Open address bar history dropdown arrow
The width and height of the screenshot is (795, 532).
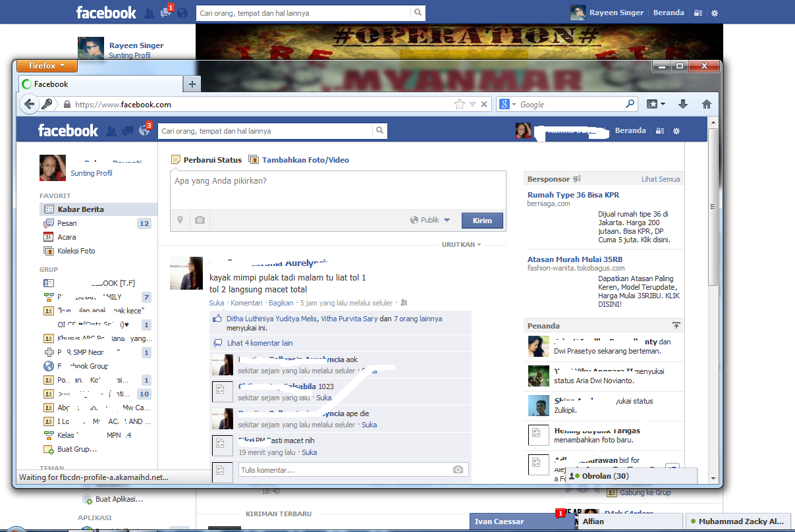[472, 104]
